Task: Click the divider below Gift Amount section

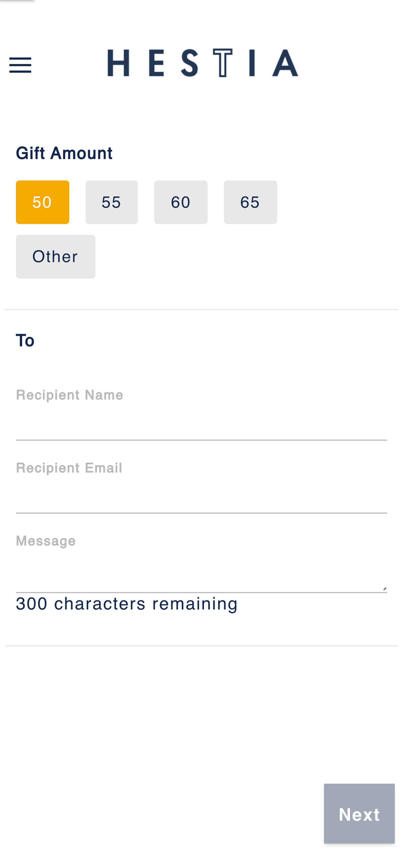Action: click(201, 309)
